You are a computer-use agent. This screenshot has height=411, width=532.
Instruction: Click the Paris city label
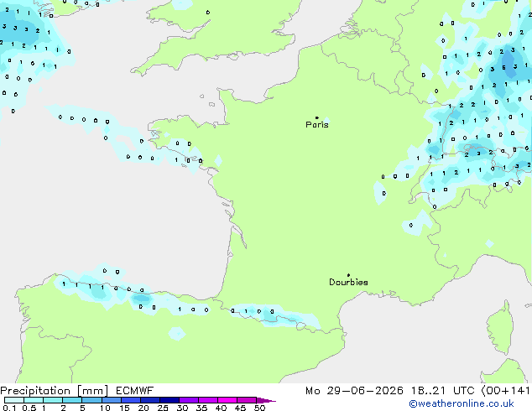click(317, 125)
